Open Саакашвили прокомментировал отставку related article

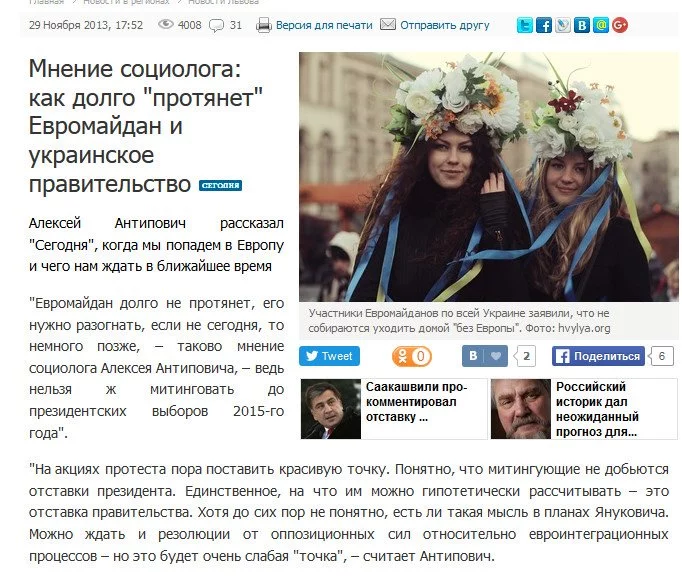394,409
